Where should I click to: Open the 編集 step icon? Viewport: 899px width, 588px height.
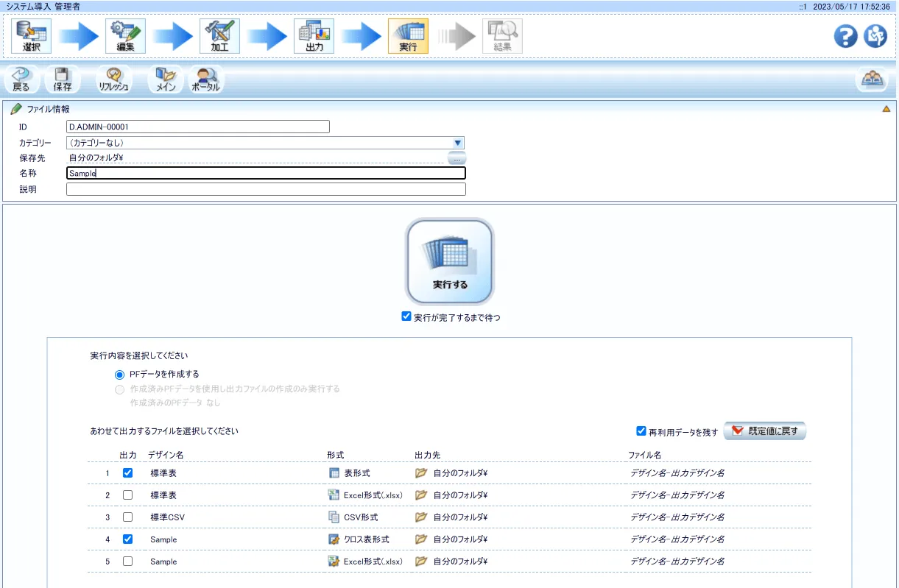tap(125, 36)
